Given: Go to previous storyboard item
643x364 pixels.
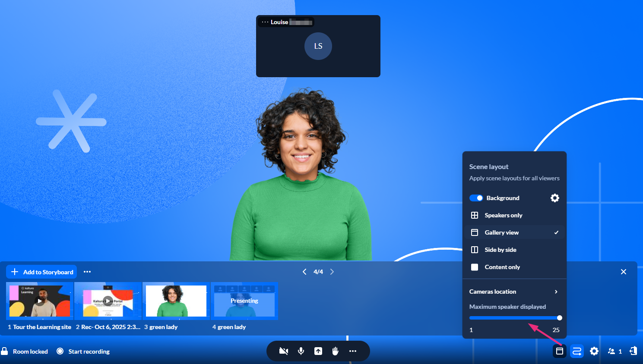Looking at the screenshot, I should [x=304, y=272].
